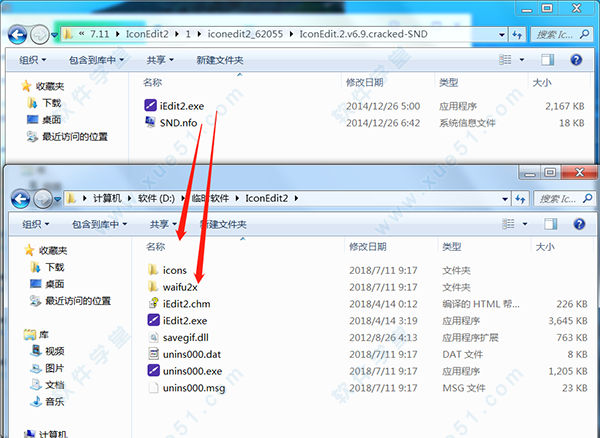
Task: Select unins000.msg file icon
Action: coord(153,388)
